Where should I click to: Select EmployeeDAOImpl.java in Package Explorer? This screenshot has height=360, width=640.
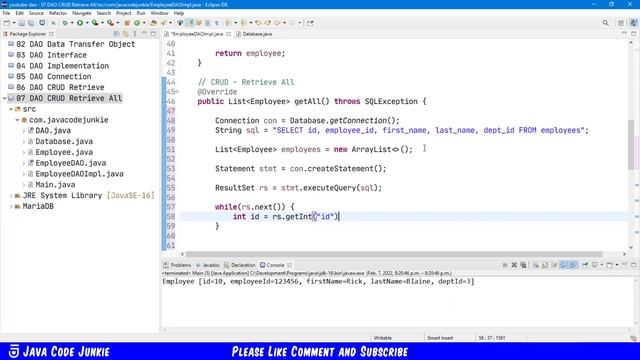click(x=79, y=174)
